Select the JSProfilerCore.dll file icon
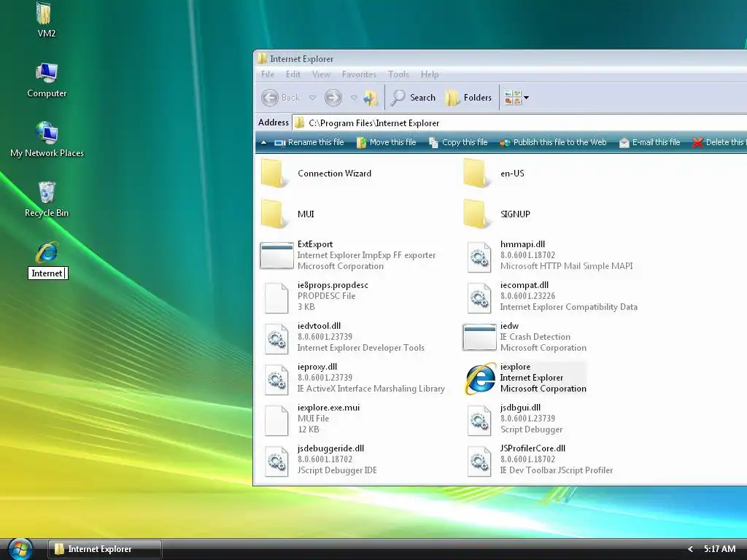This screenshot has height=560, width=747. pyautogui.click(x=479, y=462)
